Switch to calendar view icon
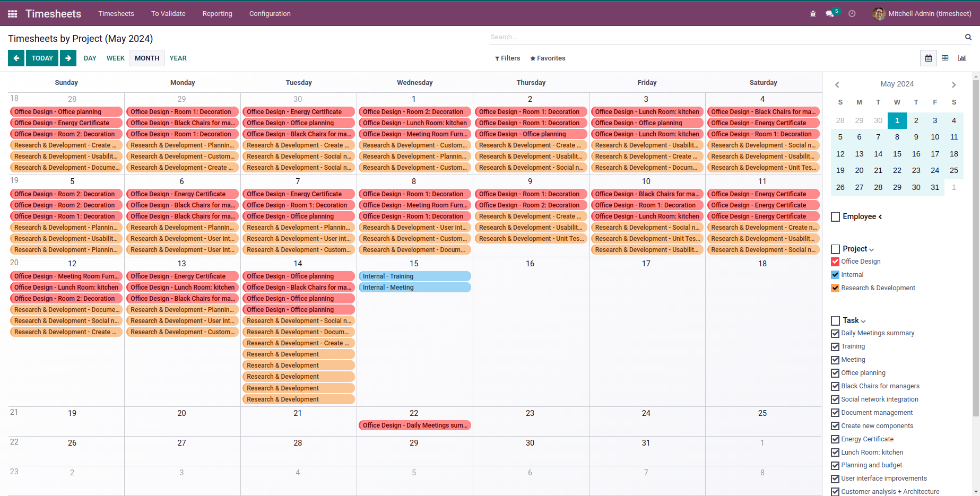 tap(929, 58)
